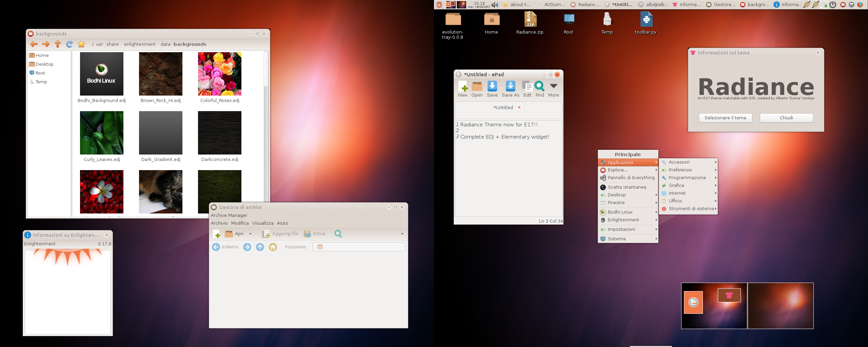
Task: Click the Apri button in Archive Manager
Action: 235,234
